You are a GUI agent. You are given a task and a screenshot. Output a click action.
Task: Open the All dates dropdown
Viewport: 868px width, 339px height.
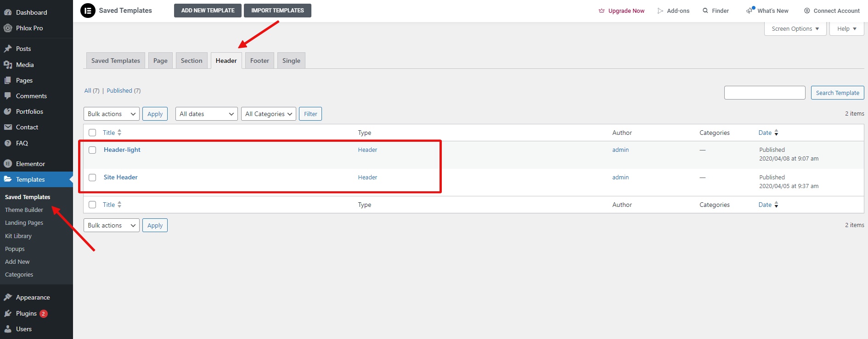pos(207,114)
